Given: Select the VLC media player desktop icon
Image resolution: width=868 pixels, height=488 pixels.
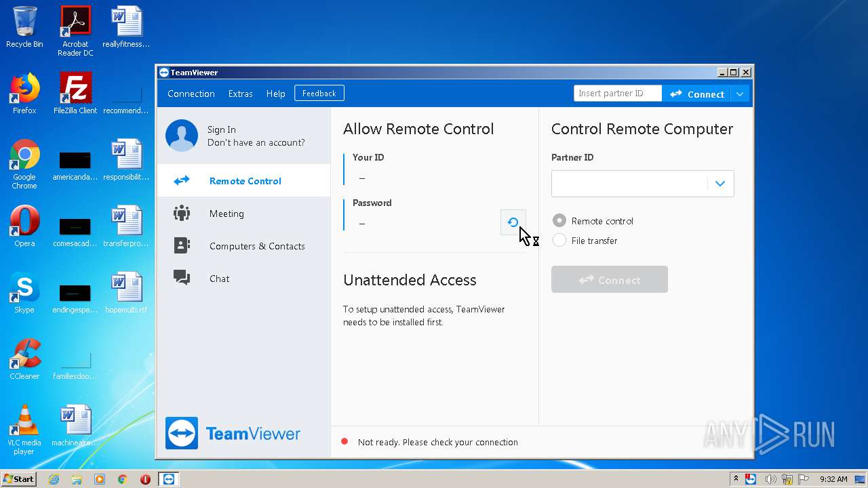Looking at the screenshot, I should click(x=24, y=430).
